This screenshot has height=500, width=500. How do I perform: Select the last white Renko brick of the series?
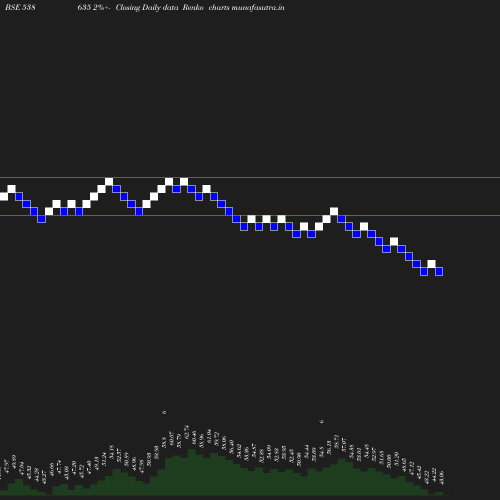click(431, 264)
